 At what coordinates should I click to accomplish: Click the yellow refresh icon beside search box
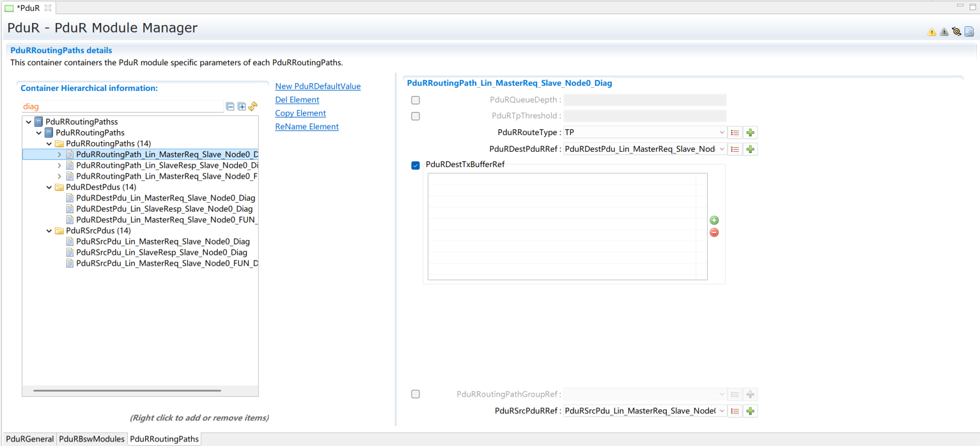click(253, 107)
